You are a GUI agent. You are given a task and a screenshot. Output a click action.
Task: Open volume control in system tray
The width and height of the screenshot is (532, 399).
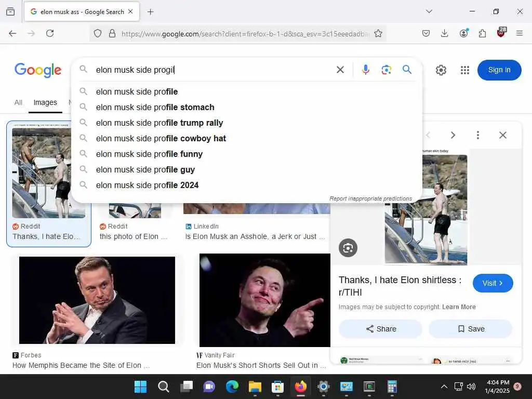click(x=471, y=387)
